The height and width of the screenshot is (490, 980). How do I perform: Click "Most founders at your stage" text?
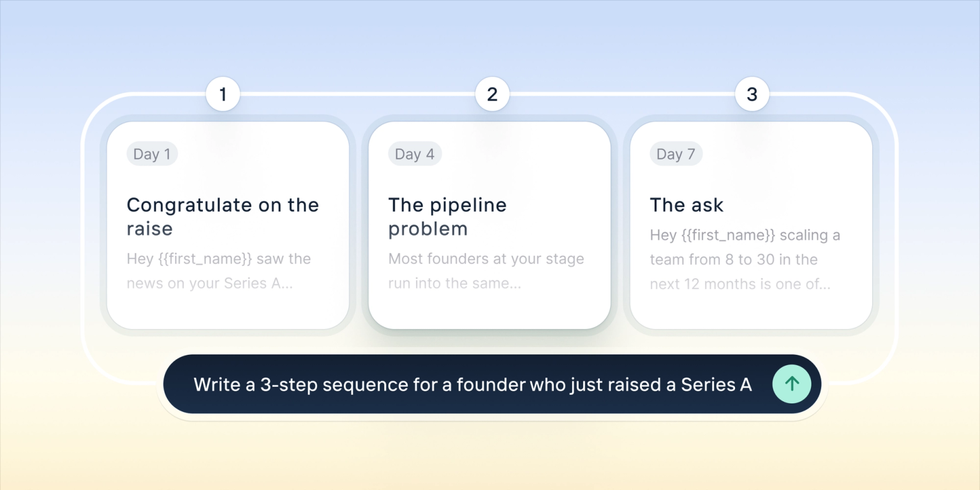486,259
